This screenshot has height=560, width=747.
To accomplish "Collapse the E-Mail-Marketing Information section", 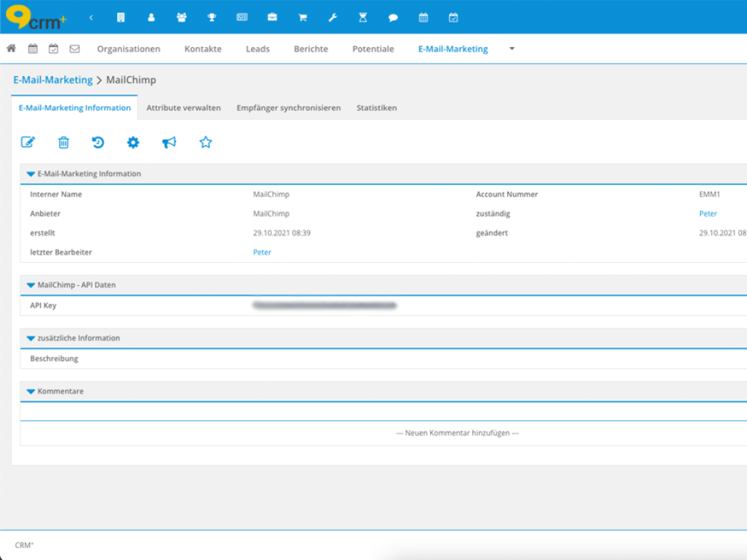I will pos(31,174).
